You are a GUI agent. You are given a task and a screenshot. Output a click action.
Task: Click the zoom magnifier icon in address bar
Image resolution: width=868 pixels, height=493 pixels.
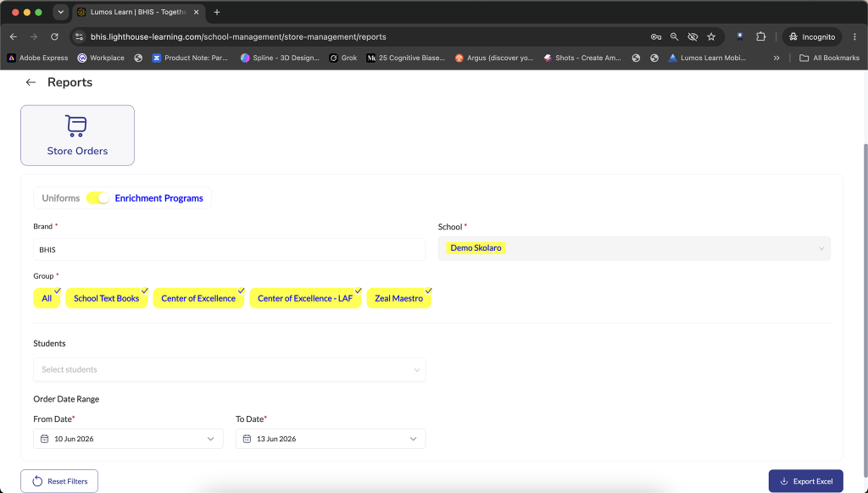[674, 36]
